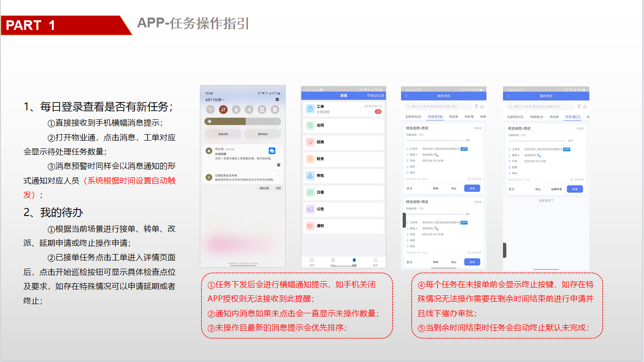Open the settings gear in notification panel
The height and width of the screenshot is (362, 644).
(277, 100)
